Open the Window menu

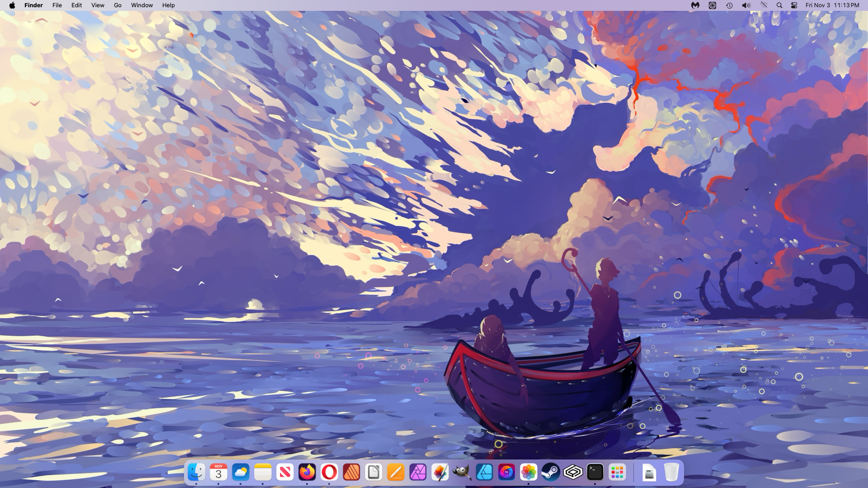[x=142, y=5]
